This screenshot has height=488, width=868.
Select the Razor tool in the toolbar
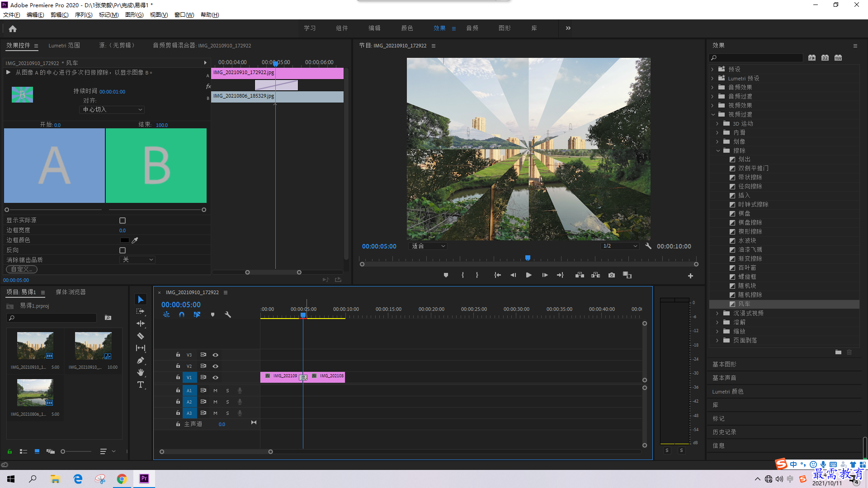point(141,336)
